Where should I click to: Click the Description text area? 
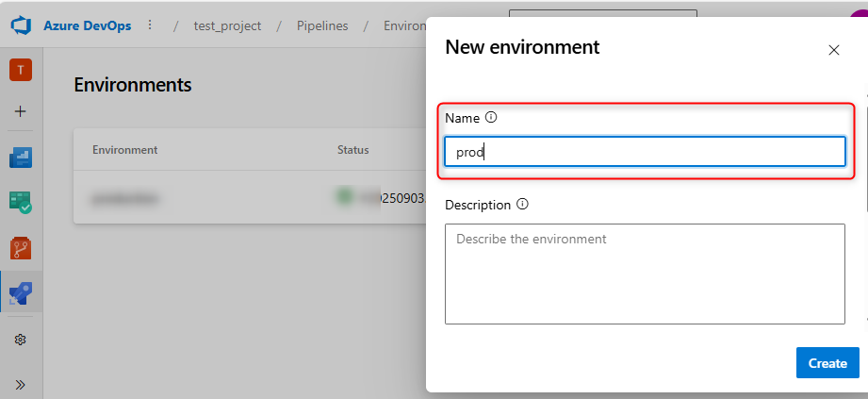tap(645, 274)
